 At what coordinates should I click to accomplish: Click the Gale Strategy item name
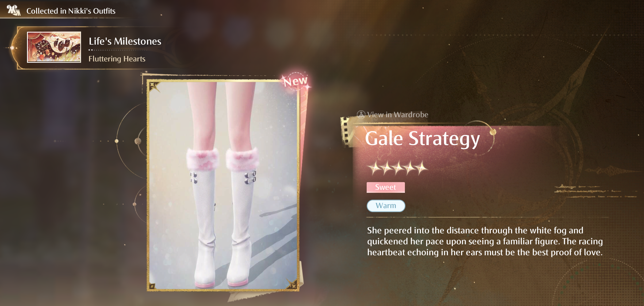point(423,139)
